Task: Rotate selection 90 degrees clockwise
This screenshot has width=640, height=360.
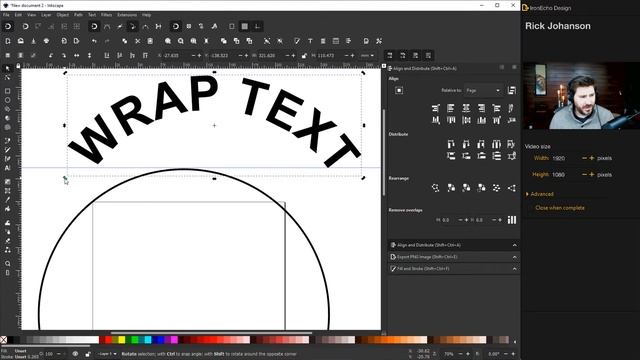Action: click(x=64, y=55)
